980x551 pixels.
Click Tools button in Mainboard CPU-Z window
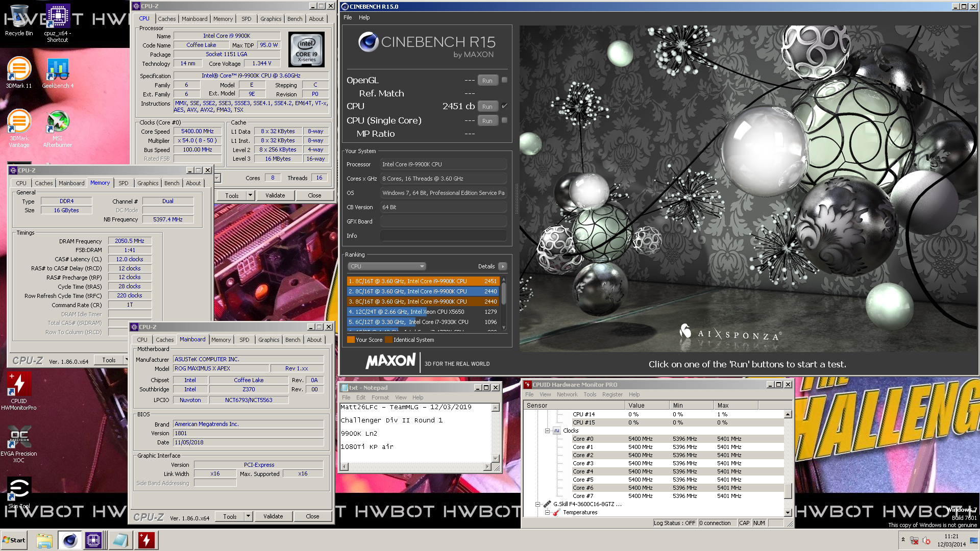[230, 516]
